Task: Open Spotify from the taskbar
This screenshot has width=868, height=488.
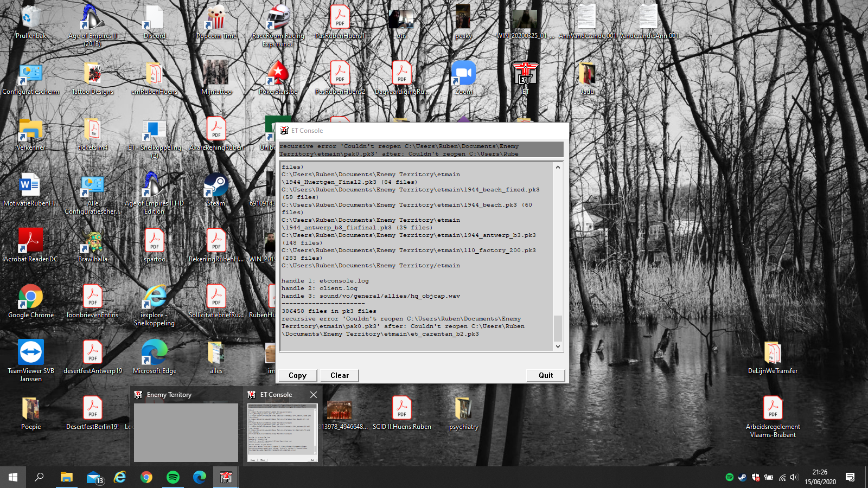Action: [x=173, y=477]
